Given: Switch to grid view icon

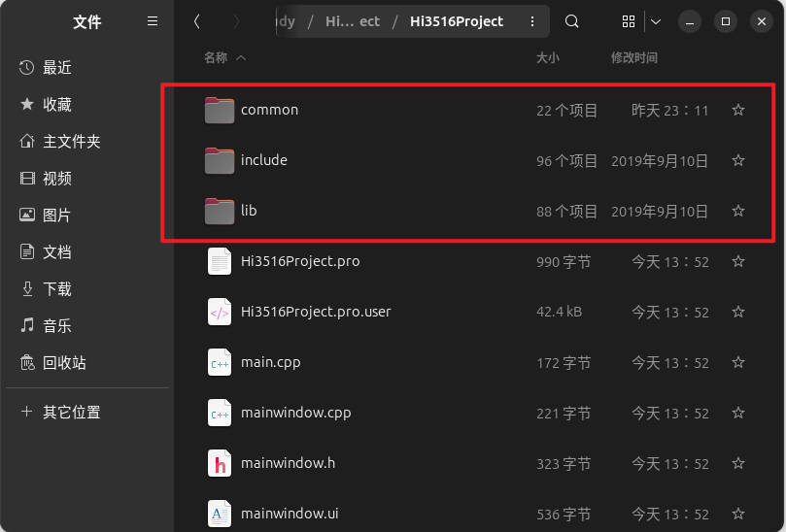Looking at the screenshot, I should (x=629, y=21).
